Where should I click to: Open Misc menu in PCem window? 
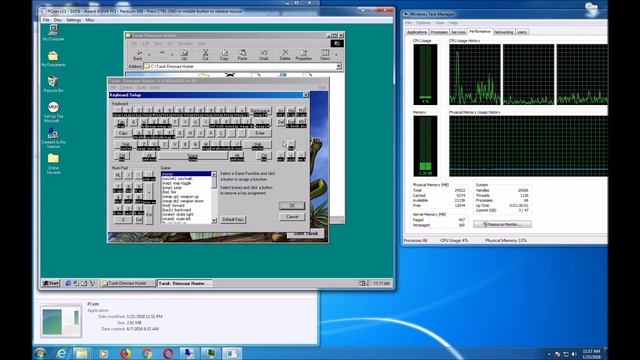[90, 20]
